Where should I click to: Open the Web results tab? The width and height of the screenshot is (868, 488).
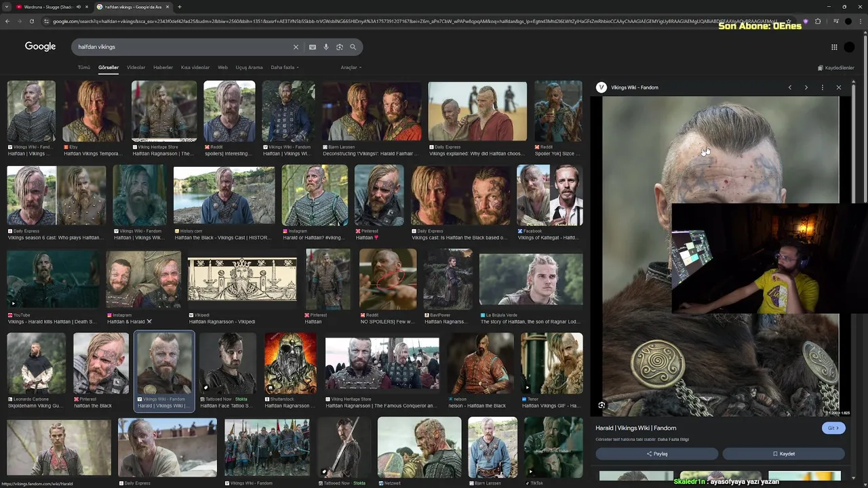tap(222, 67)
